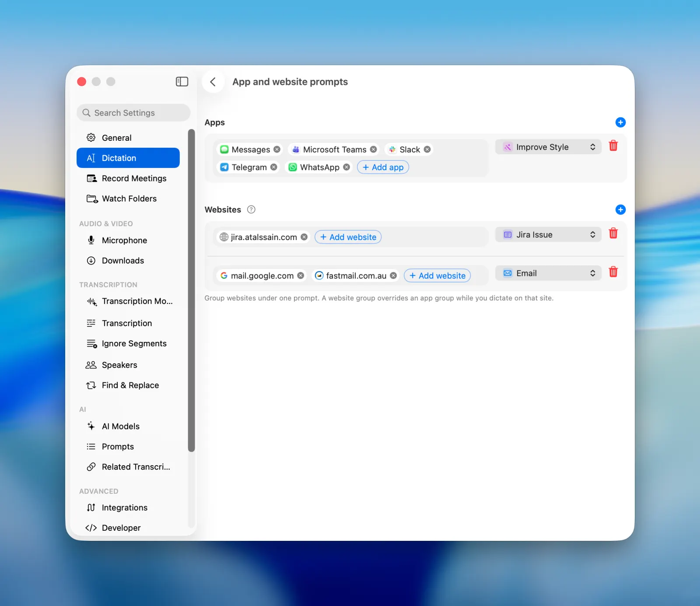Open General settings
Screen dimensions: 700x606
pyautogui.click(x=128, y=138)
